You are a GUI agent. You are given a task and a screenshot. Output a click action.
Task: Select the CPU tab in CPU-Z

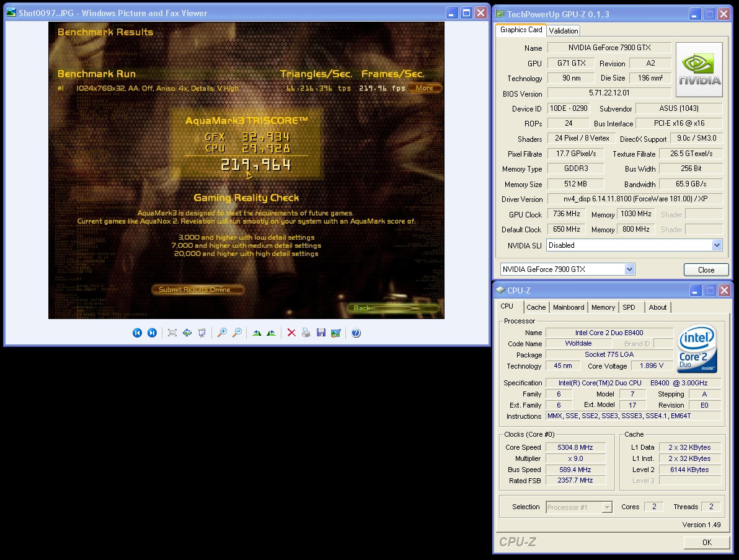[509, 307]
